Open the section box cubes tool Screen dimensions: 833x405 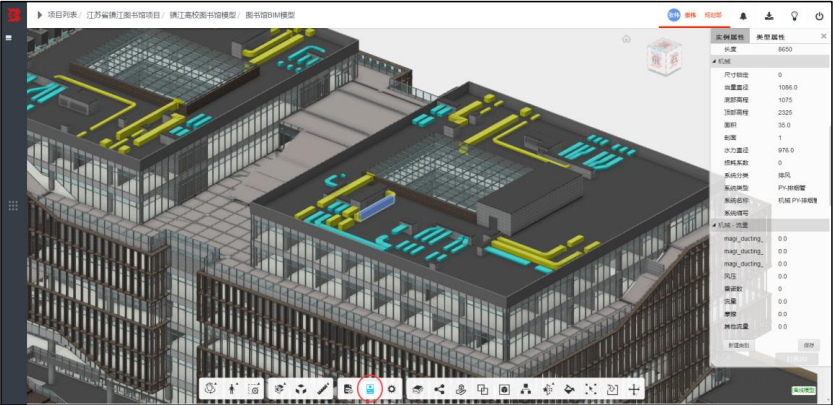[301, 389]
